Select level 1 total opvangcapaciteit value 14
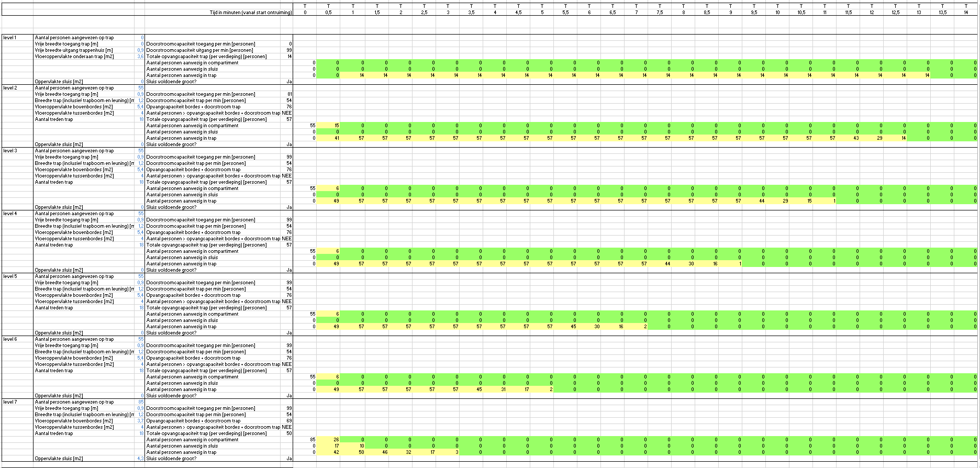 [289, 57]
